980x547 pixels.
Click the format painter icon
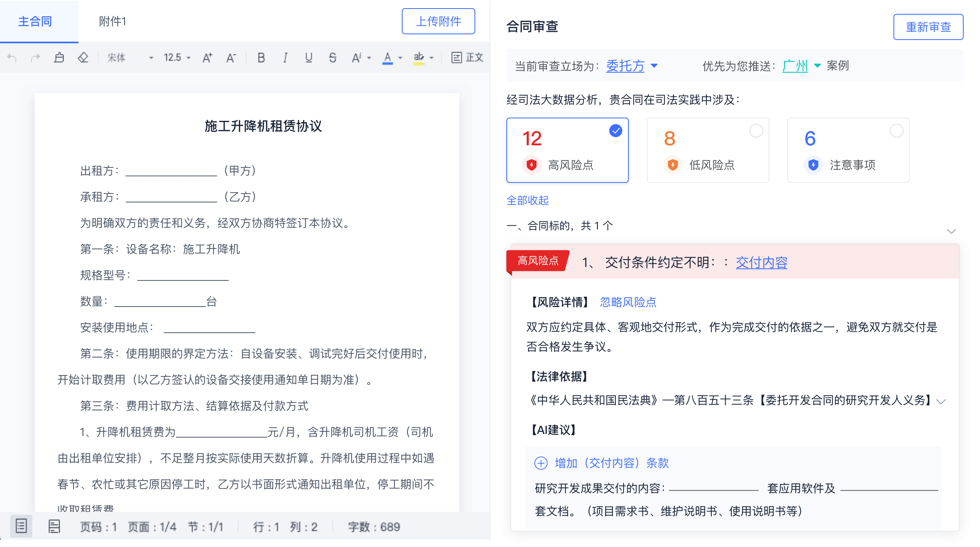59,58
